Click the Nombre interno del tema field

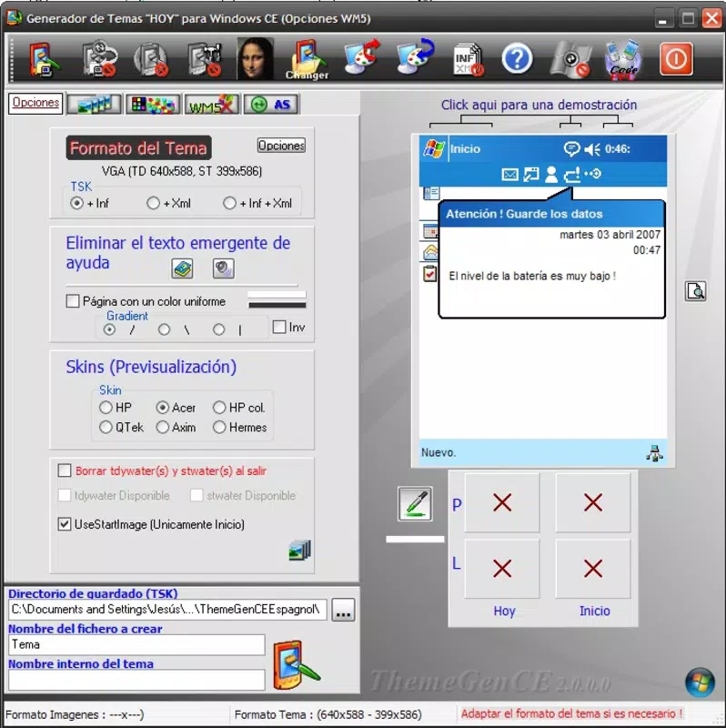136,680
